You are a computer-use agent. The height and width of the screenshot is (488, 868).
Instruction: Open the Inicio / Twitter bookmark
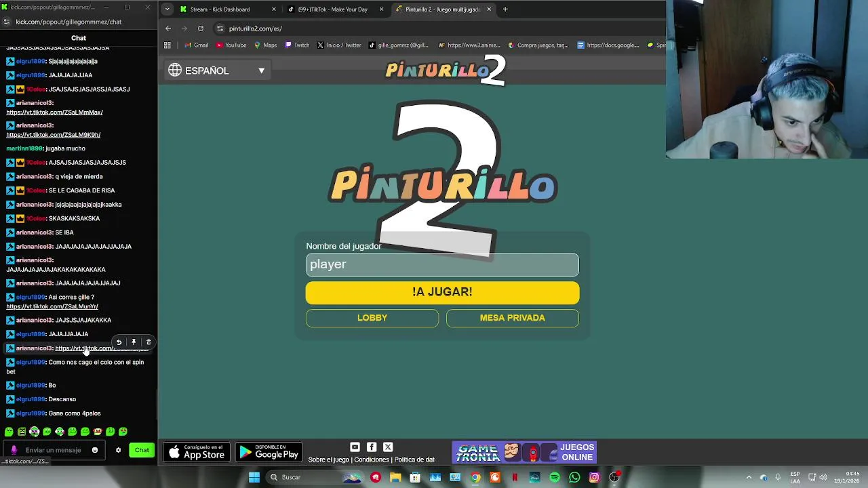339,45
